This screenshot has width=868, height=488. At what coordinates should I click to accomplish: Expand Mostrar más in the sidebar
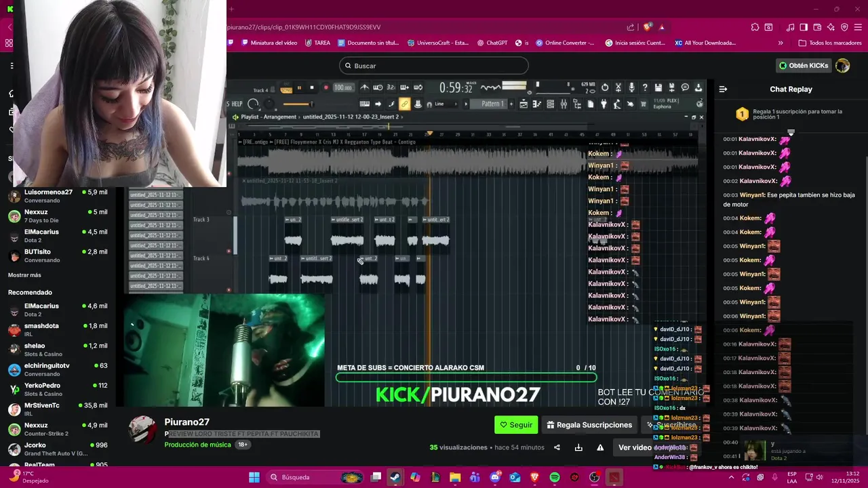point(24,275)
